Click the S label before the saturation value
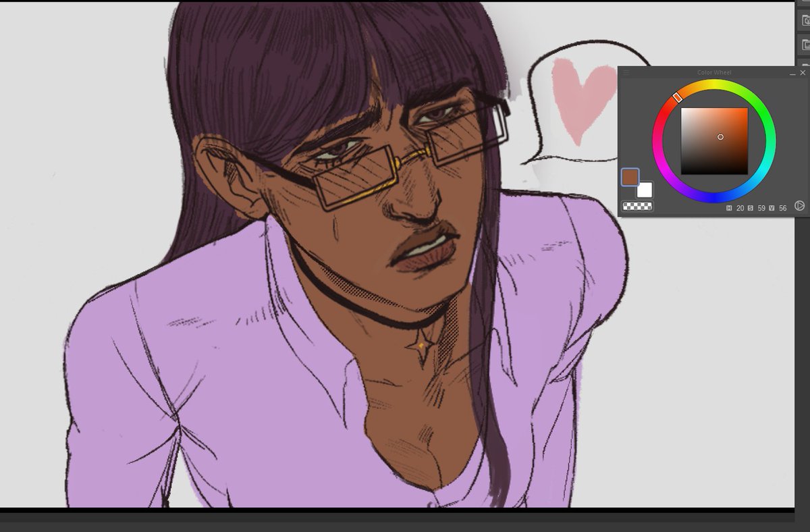 [751, 207]
